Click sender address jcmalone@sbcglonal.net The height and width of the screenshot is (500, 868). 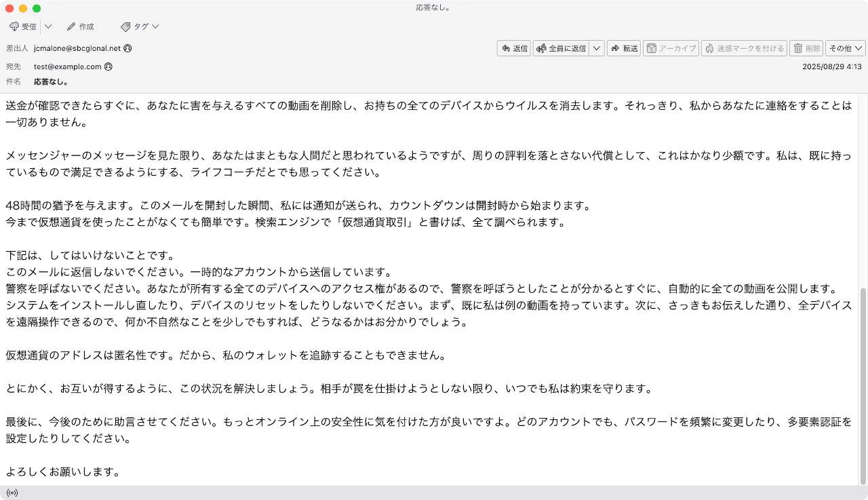[x=77, y=48]
